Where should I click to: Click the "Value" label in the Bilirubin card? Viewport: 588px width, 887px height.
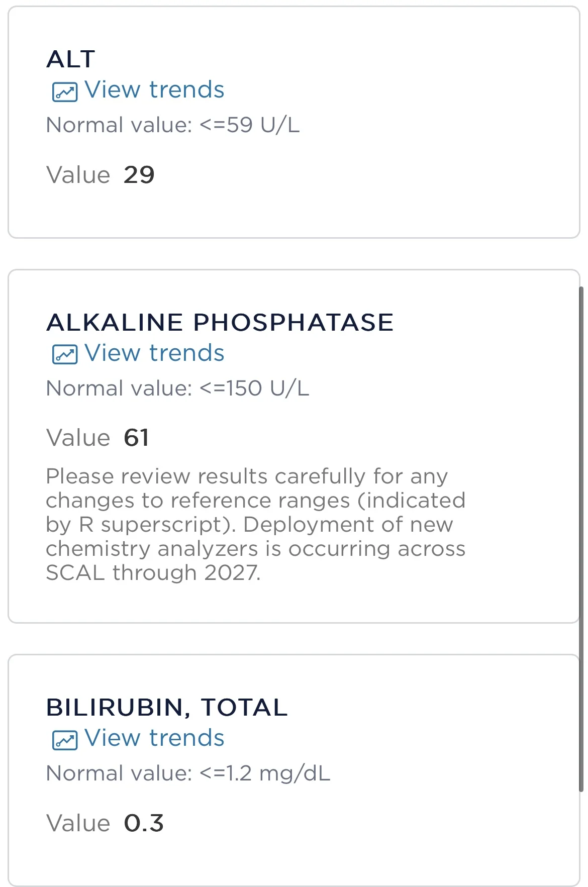coord(78,824)
